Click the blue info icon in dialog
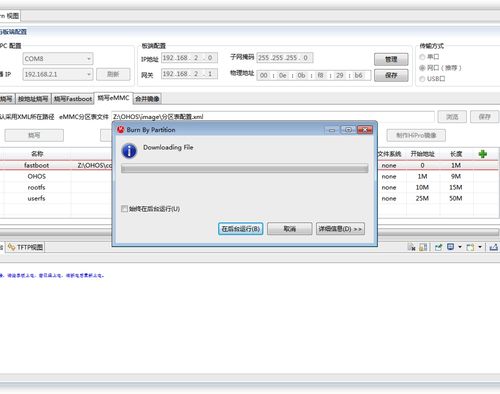The width and height of the screenshot is (500, 394). pyautogui.click(x=129, y=151)
